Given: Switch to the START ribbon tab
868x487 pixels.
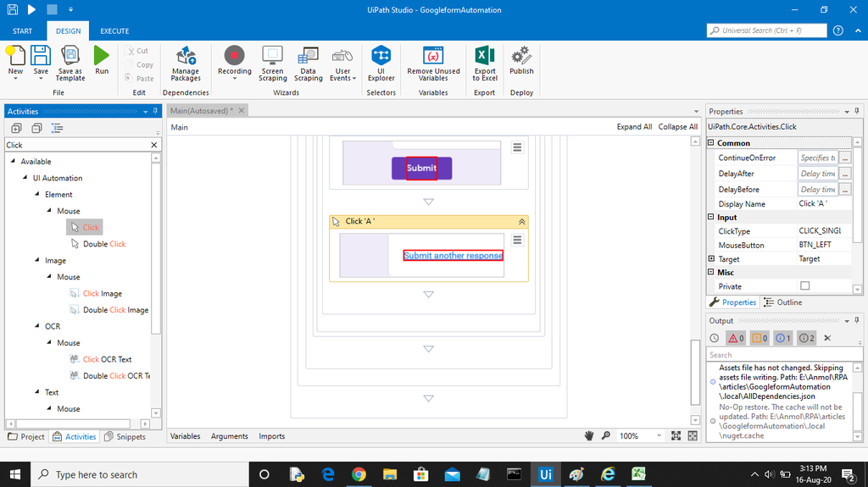Looking at the screenshot, I should coord(23,31).
